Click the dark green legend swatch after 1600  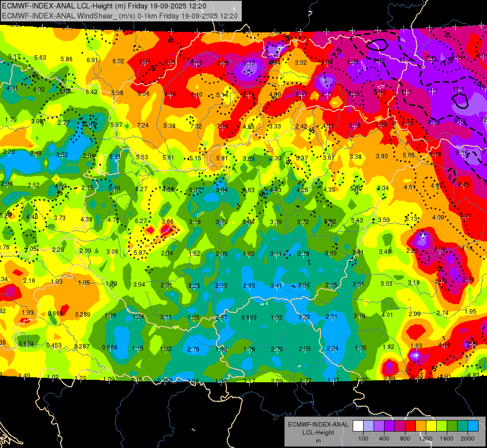pos(452,426)
